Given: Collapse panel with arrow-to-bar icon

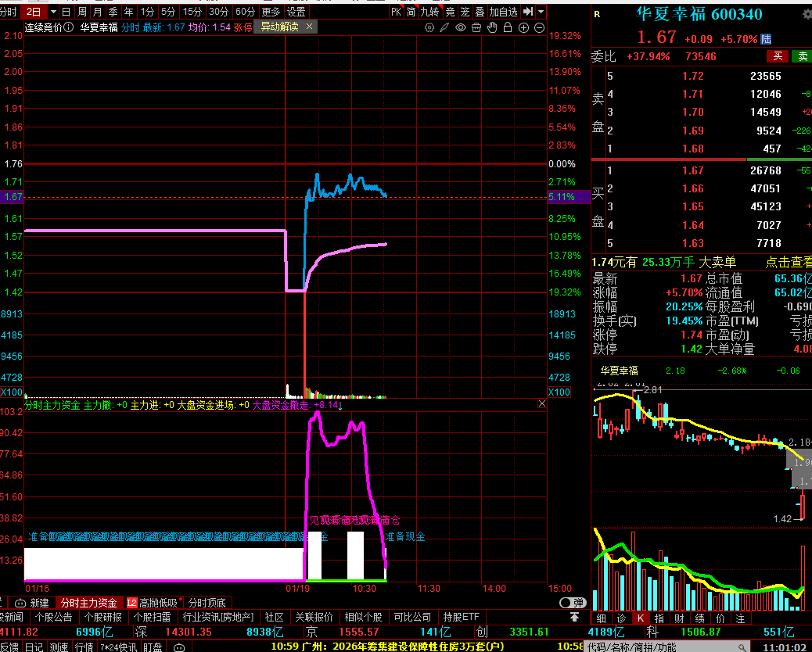Looking at the screenshot, I should pyautogui.click(x=528, y=12).
